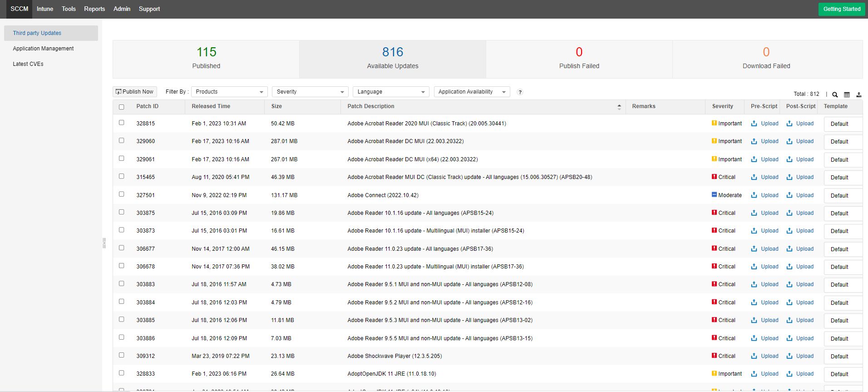The width and height of the screenshot is (868, 392).
Task: Open the Severity filter dropdown
Action: (x=310, y=92)
